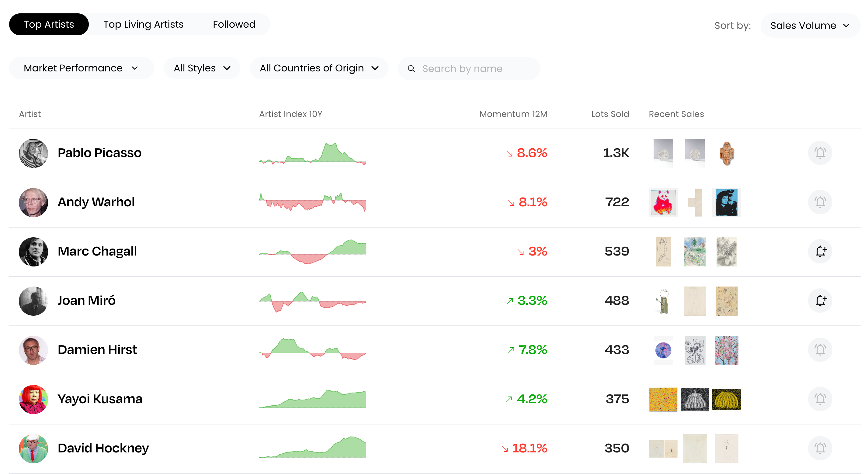Open Joan Miró's portrait avatar
868x474 pixels.
point(33,301)
